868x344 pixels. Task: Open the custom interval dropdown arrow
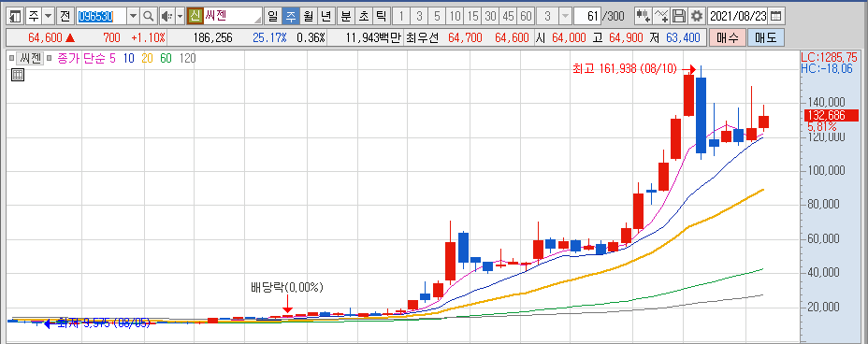[565, 16]
